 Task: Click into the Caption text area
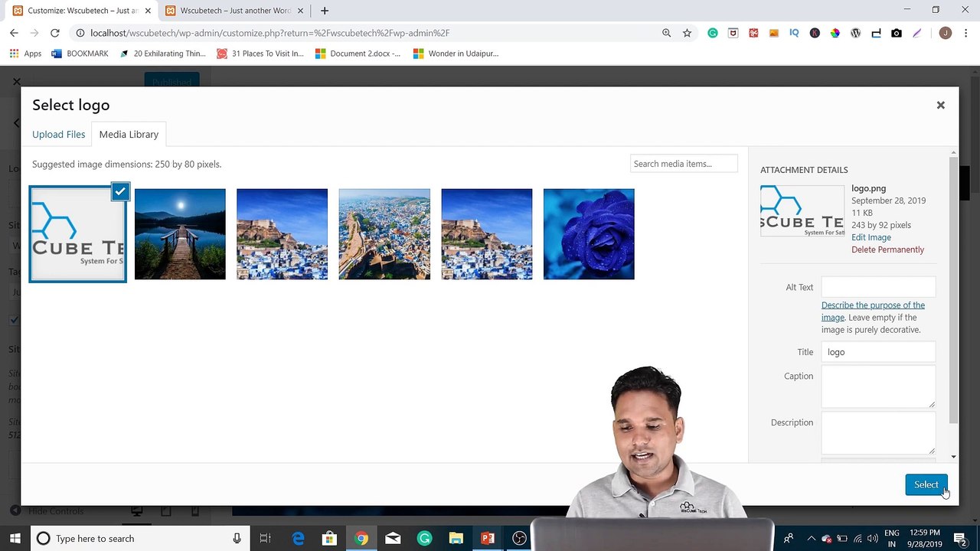(x=878, y=386)
